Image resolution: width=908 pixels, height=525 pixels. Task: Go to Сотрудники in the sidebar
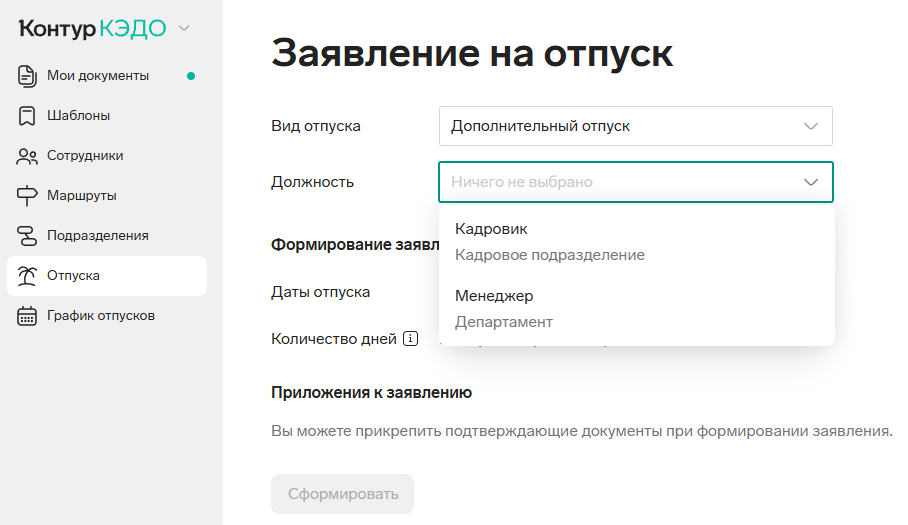(x=85, y=156)
